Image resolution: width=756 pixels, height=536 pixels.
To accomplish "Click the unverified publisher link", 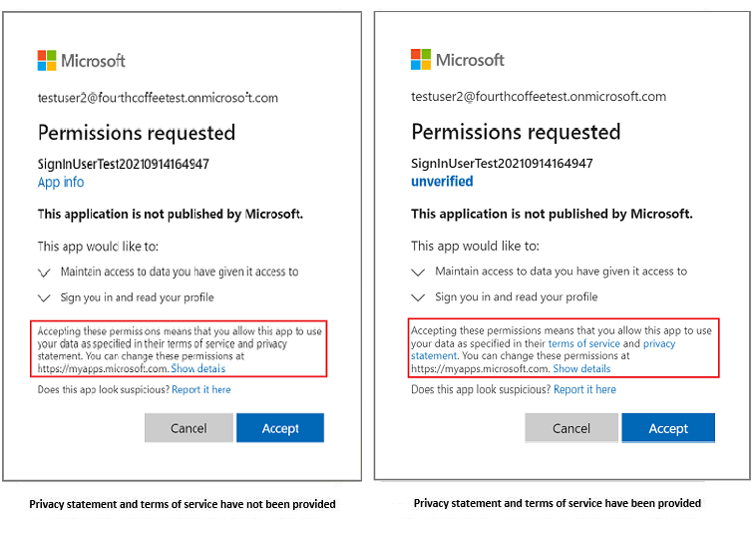I will (x=442, y=182).
